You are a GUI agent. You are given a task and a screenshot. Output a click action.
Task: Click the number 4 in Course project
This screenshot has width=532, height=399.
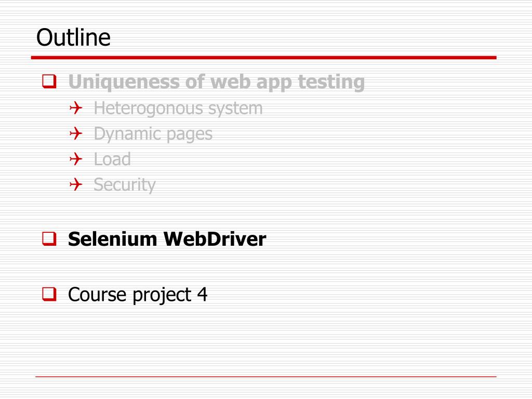click(x=202, y=294)
